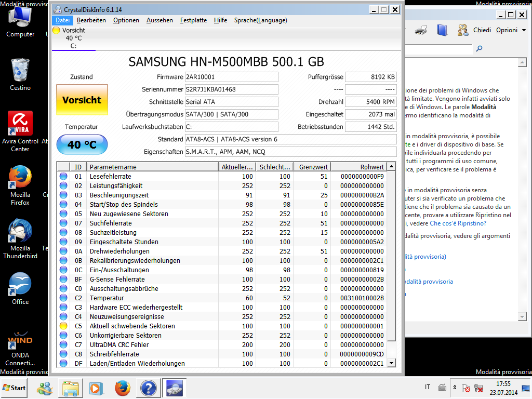The height and width of the screenshot is (399, 532).
Task: Switch to CrystalDiskInfo taskbar button
Action: click(x=175, y=388)
